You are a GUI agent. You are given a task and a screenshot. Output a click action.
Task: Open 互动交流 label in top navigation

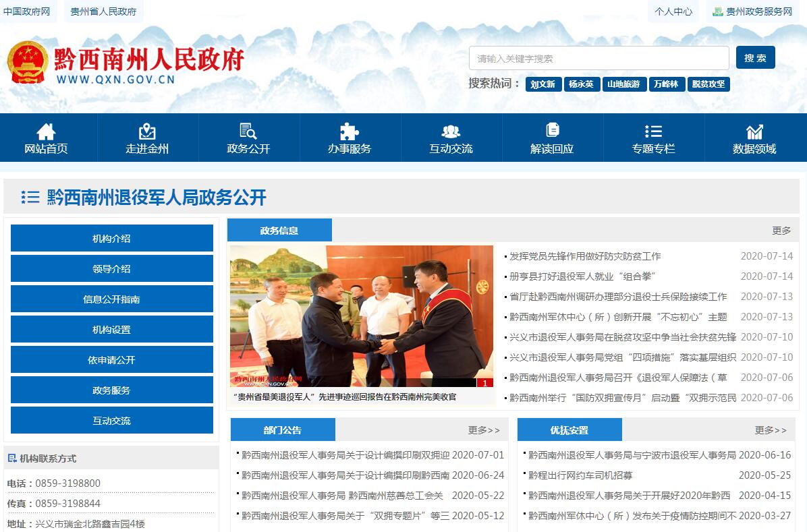pyautogui.click(x=451, y=149)
